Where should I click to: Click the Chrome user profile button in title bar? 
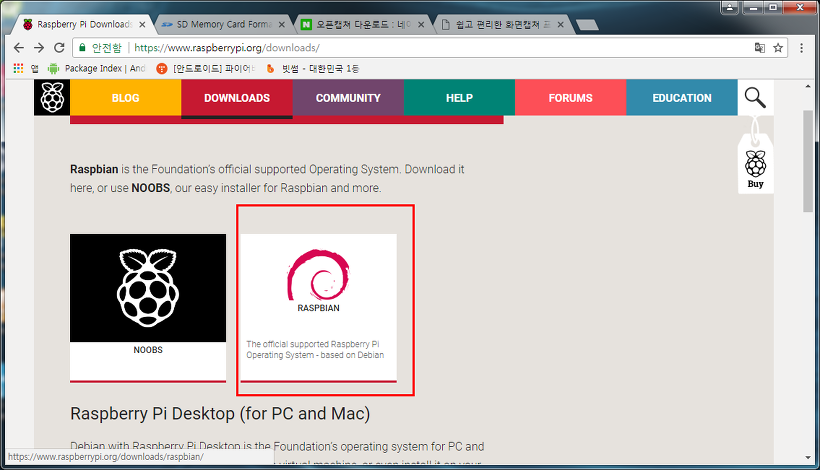pyautogui.click(x=730, y=7)
